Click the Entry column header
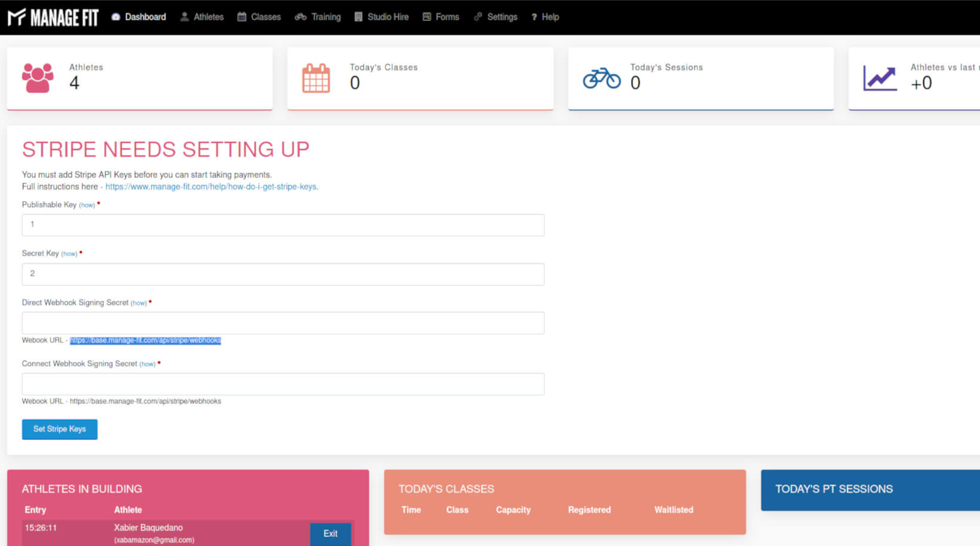 tap(35, 510)
